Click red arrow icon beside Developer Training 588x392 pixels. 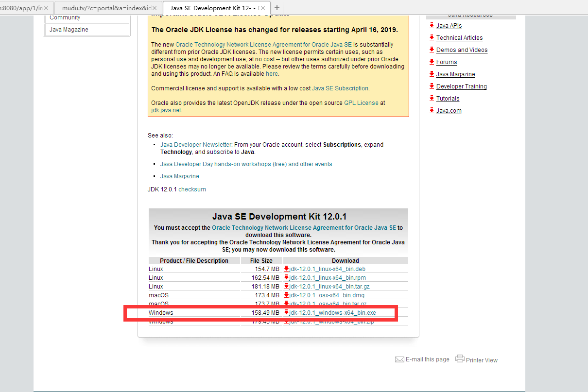[432, 86]
